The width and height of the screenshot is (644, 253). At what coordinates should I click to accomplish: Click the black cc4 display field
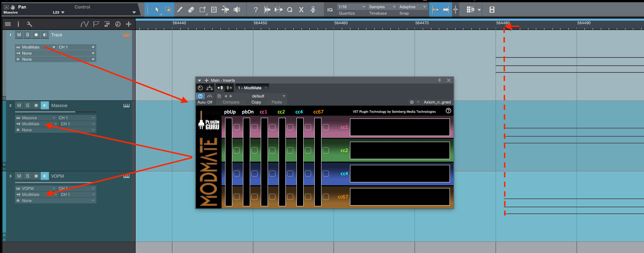pyautogui.click(x=400, y=174)
